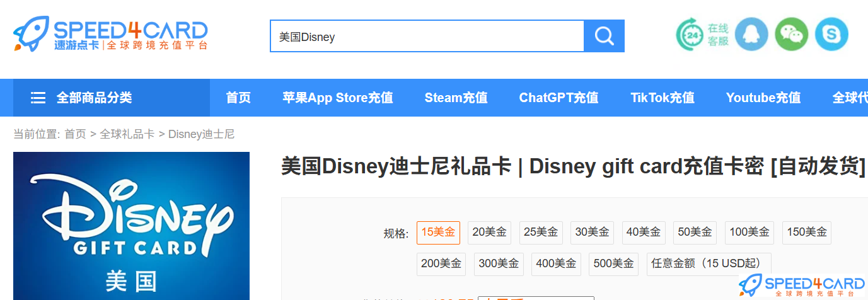Click the Disney迪士尼 breadcrumb link
Image resolution: width=868 pixels, height=300 pixels.
coord(202,134)
